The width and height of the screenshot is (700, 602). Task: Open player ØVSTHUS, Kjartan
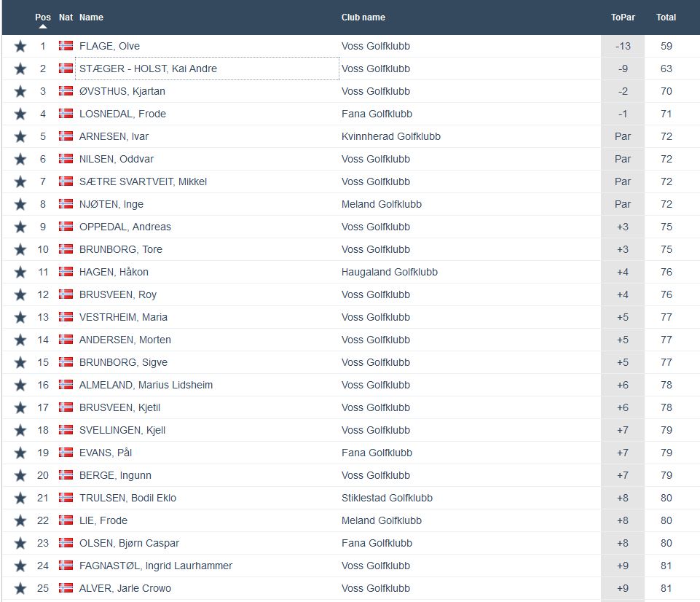point(122,91)
